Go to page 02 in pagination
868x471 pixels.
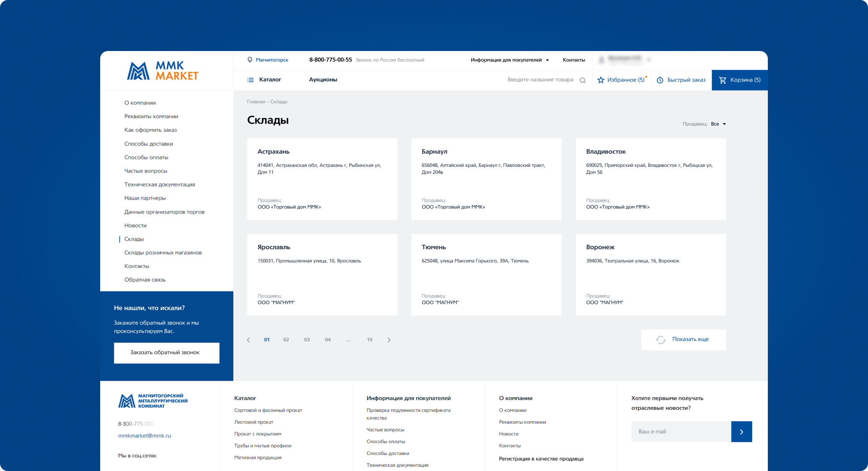pyautogui.click(x=286, y=340)
